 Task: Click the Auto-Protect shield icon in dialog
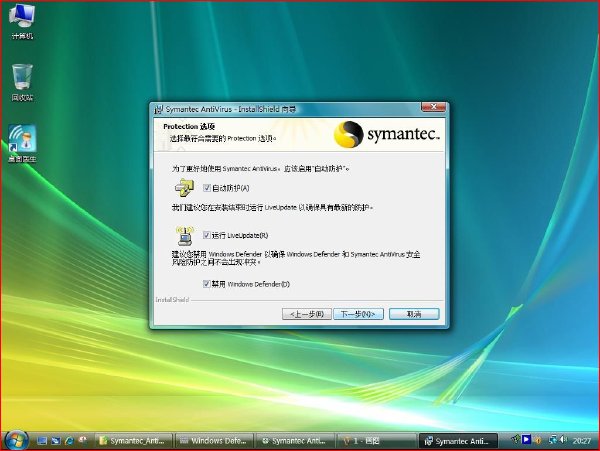(184, 188)
